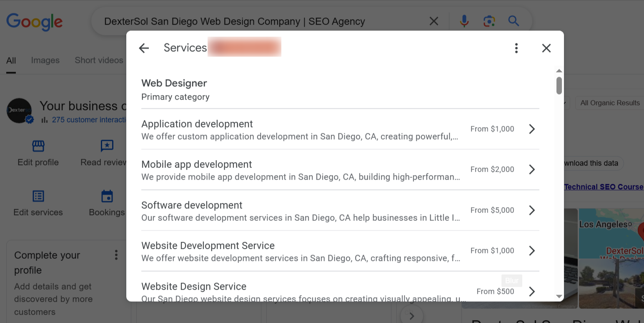Image resolution: width=644 pixels, height=323 pixels.
Task: Expand the Website Design Service row
Action: pyautogui.click(x=340, y=287)
